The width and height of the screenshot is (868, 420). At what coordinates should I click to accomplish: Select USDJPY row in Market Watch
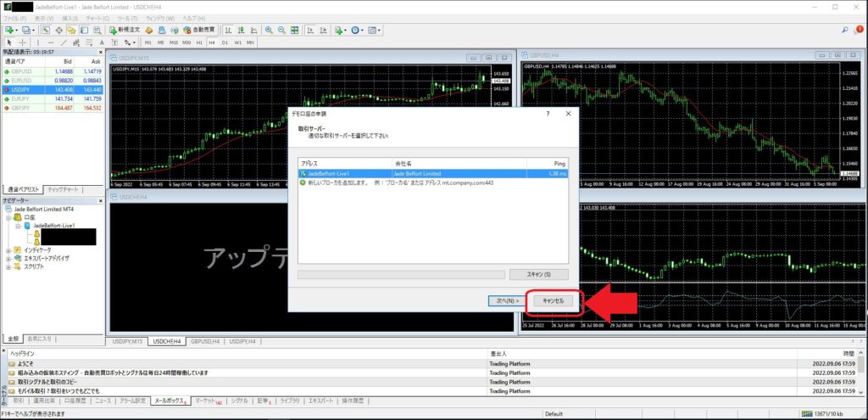(52, 89)
